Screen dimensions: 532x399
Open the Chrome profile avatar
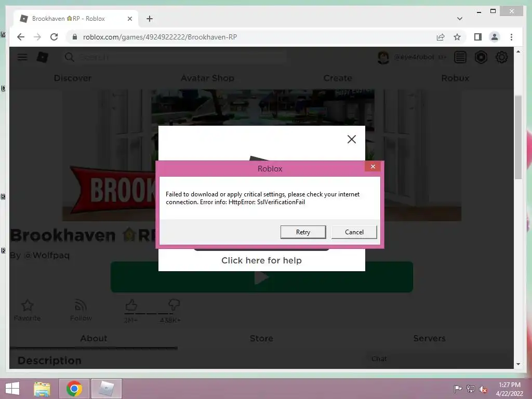(495, 37)
